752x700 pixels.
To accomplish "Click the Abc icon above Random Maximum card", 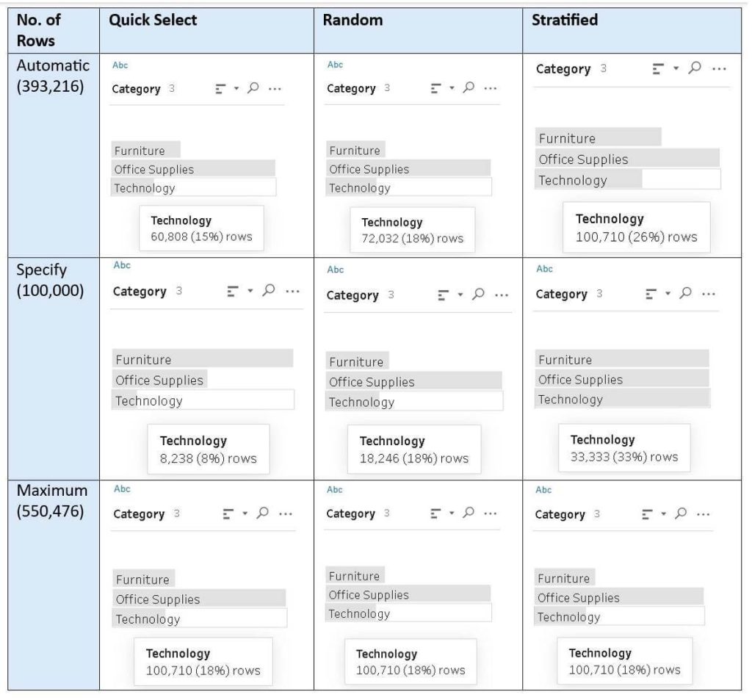I will tap(334, 489).
